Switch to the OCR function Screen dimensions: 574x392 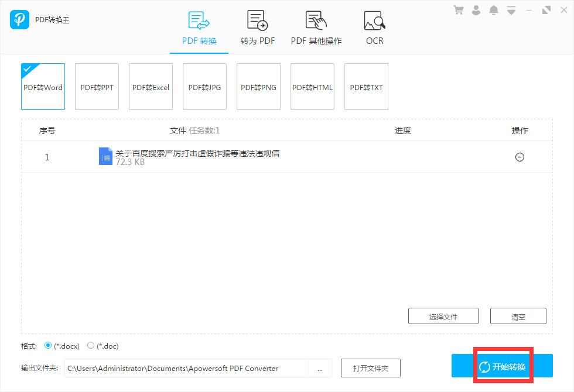(374, 26)
